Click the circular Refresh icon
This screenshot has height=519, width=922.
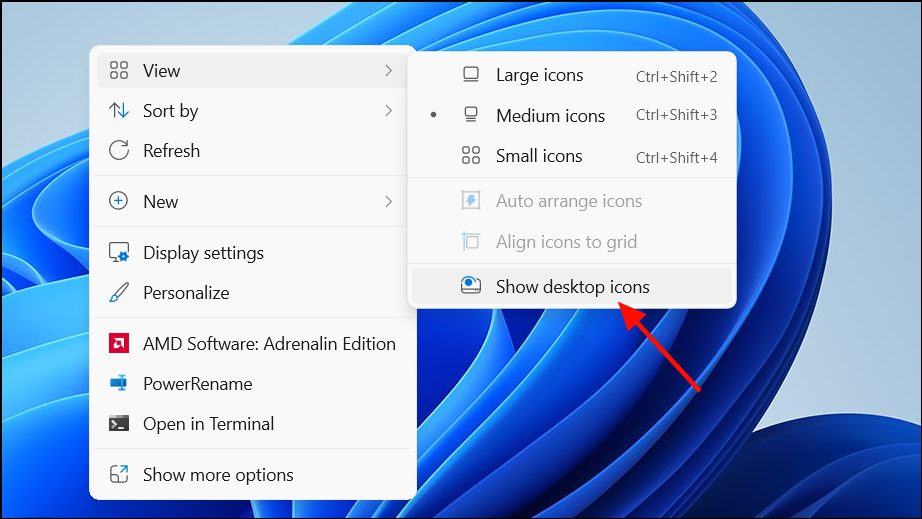[x=119, y=150]
